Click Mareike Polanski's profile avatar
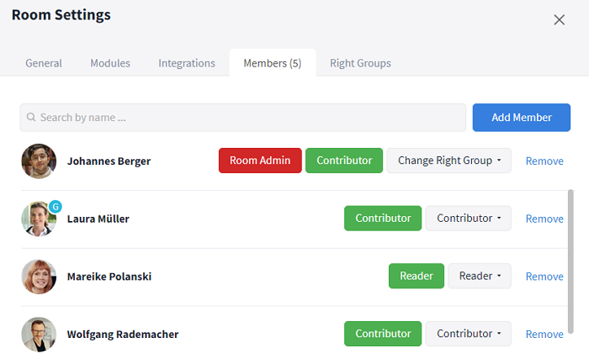 [x=39, y=277]
